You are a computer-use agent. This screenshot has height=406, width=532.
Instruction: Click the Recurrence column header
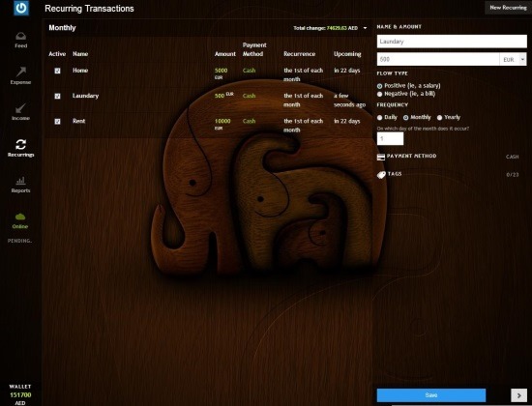(x=300, y=54)
